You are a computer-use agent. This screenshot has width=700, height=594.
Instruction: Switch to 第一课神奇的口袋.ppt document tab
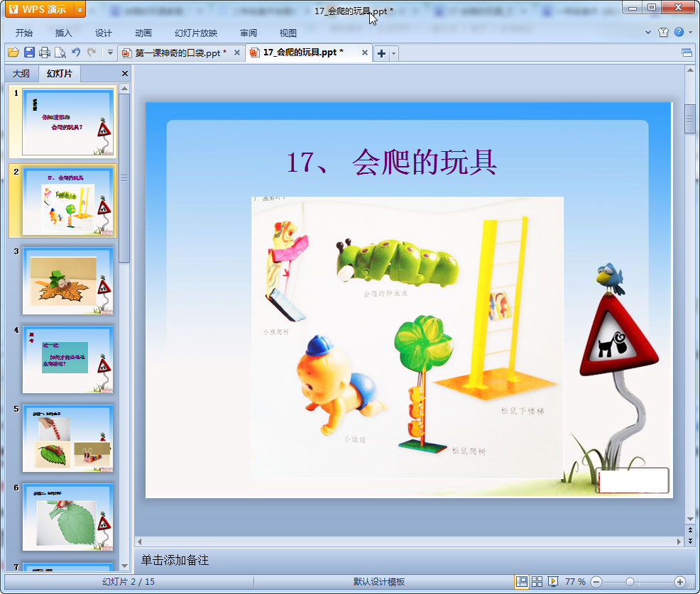click(x=181, y=53)
